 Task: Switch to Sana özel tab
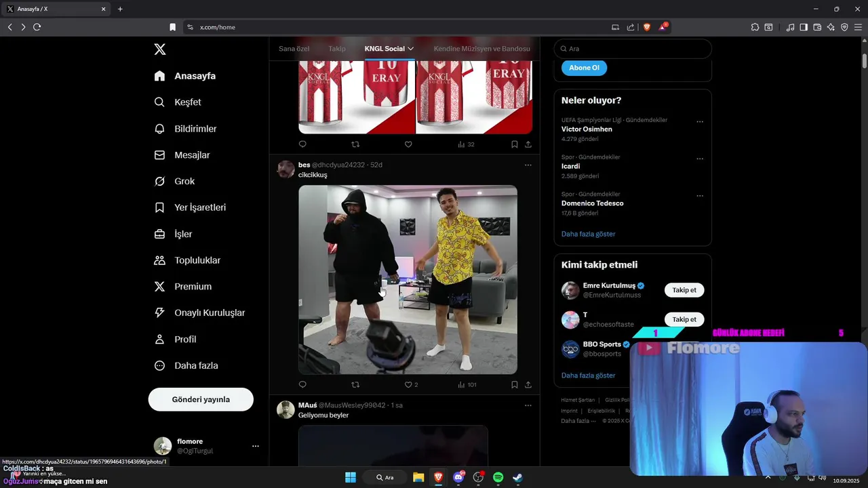[294, 49]
